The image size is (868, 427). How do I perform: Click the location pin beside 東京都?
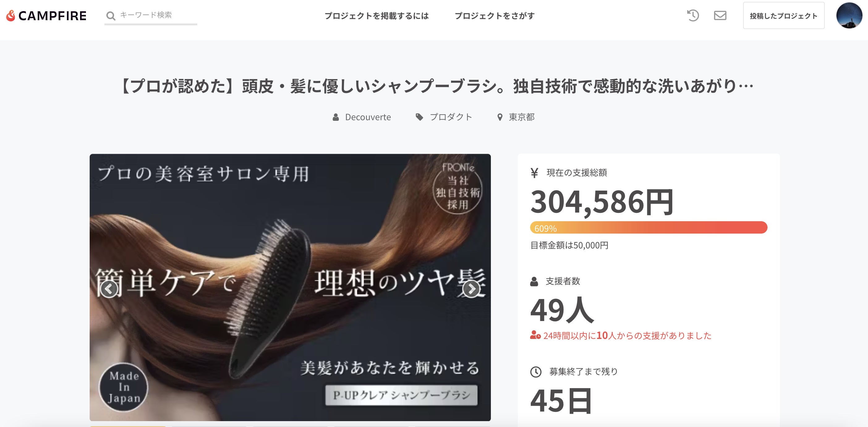pos(500,117)
